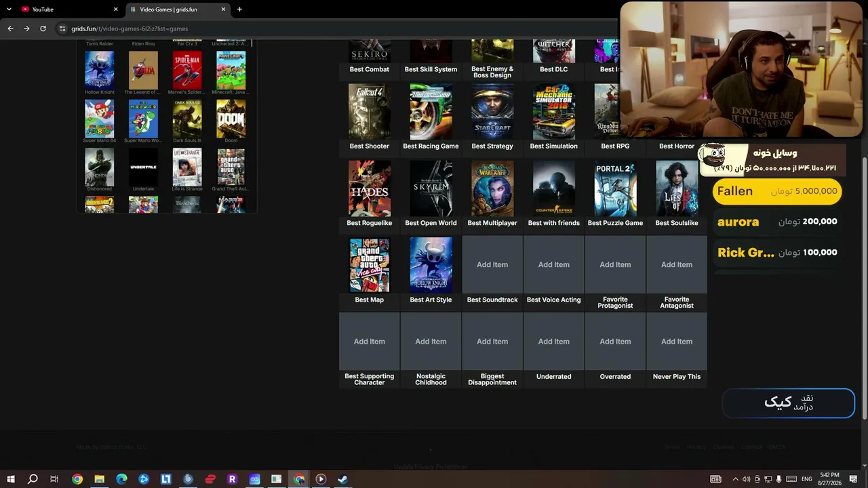Open the tab search dropdown arrow
This screenshot has height=488, width=868.
9,9
